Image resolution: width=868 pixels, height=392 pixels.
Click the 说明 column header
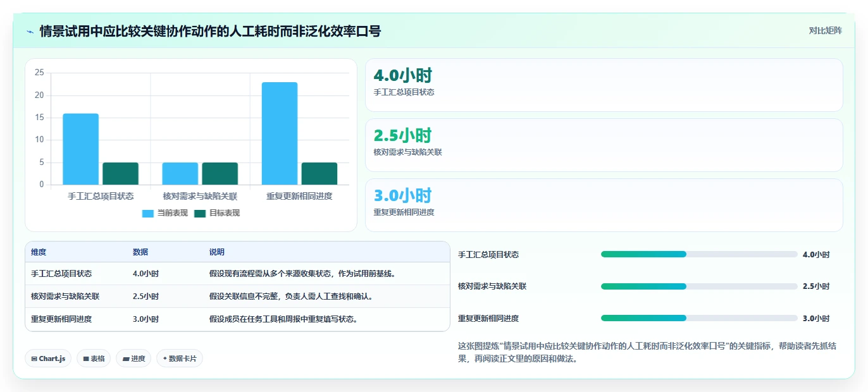pos(217,252)
